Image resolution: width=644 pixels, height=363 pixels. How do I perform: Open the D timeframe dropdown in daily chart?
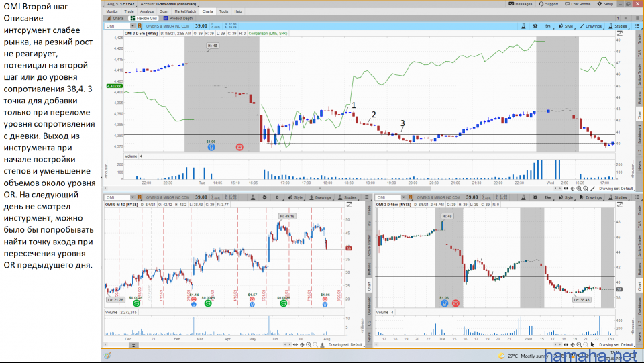click(277, 197)
